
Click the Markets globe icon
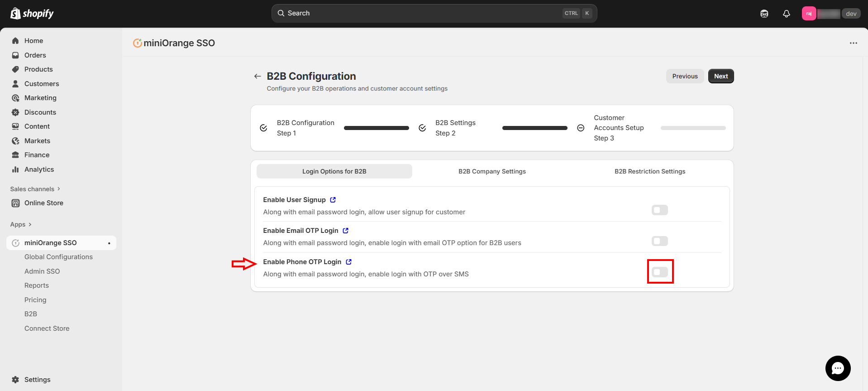point(15,141)
